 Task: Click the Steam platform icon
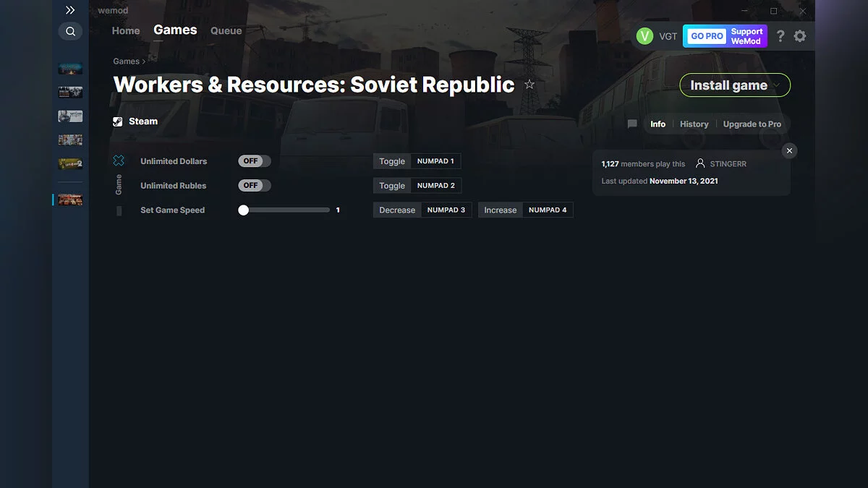(117, 121)
